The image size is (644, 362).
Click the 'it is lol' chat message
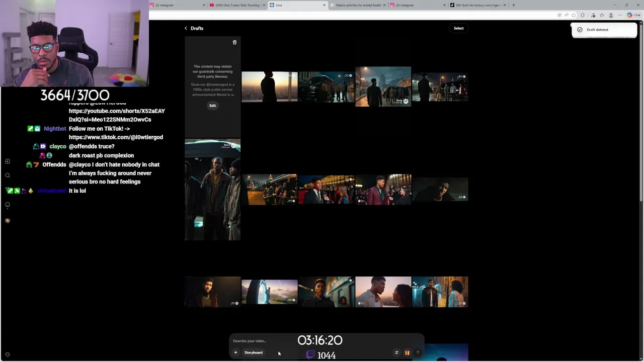point(77,191)
